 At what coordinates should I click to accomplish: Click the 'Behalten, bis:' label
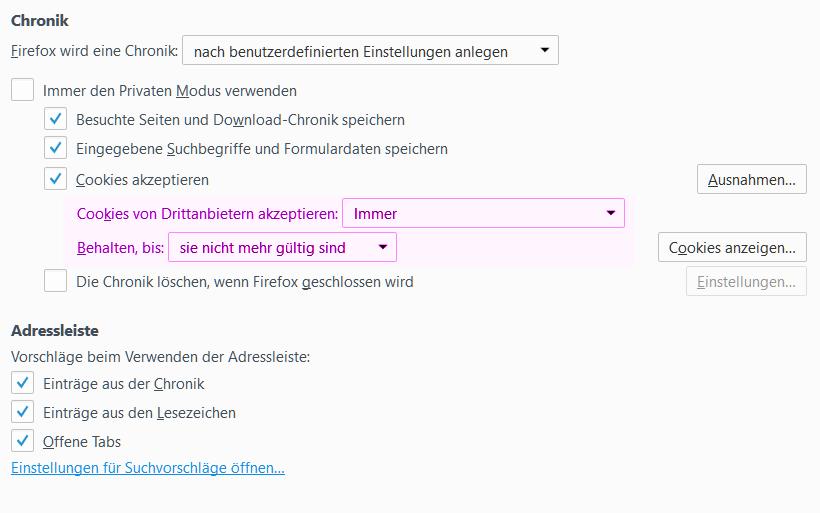[120, 248]
